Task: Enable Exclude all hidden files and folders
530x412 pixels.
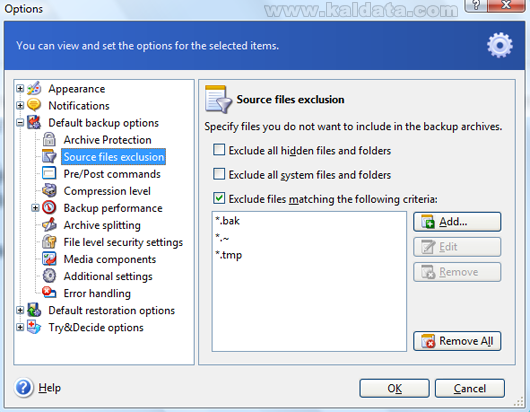Action: click(219, 150)
